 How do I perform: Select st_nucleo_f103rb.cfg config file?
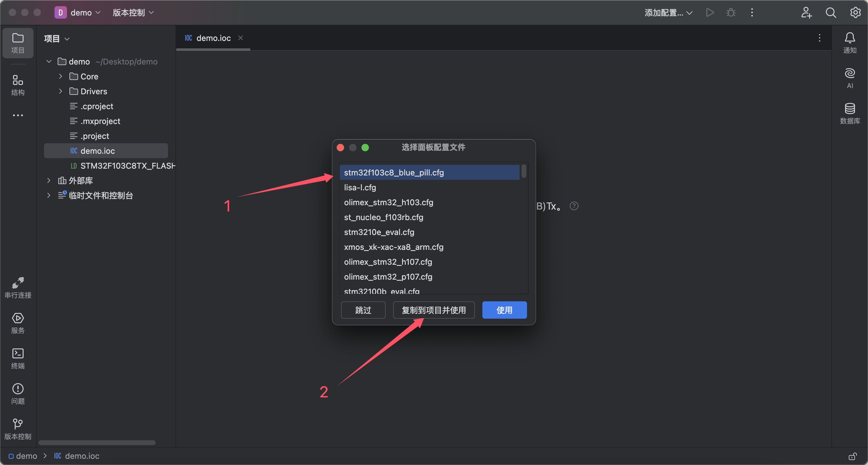429,217
